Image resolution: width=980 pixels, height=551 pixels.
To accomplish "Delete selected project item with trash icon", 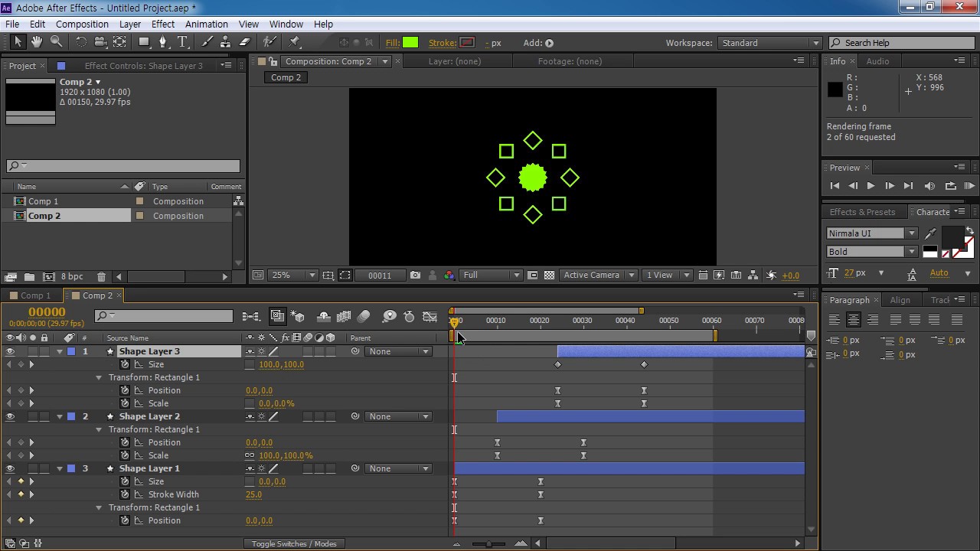I will (x=101, y=276).
